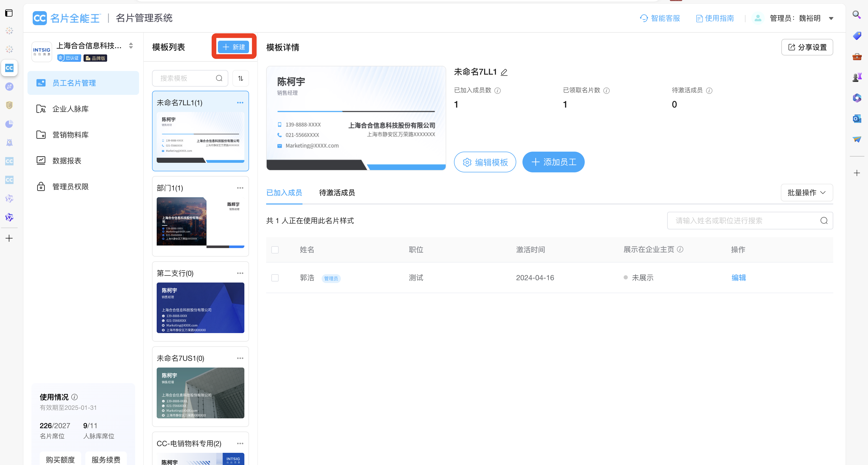The image size is (868, 465).
Task: Click info icon beside 已加入成员数
Action: (498, 90)
